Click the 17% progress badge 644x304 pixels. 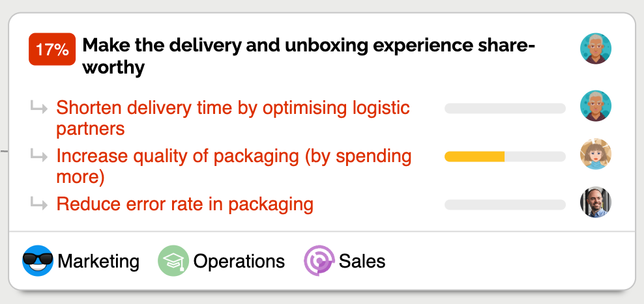coord(52,50)
